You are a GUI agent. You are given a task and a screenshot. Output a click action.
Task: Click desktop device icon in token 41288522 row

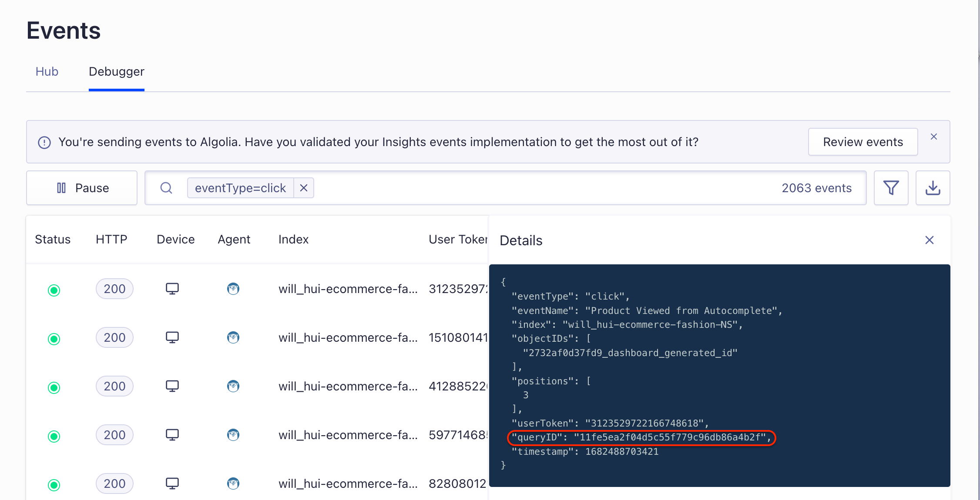click(x=172, y=386)
